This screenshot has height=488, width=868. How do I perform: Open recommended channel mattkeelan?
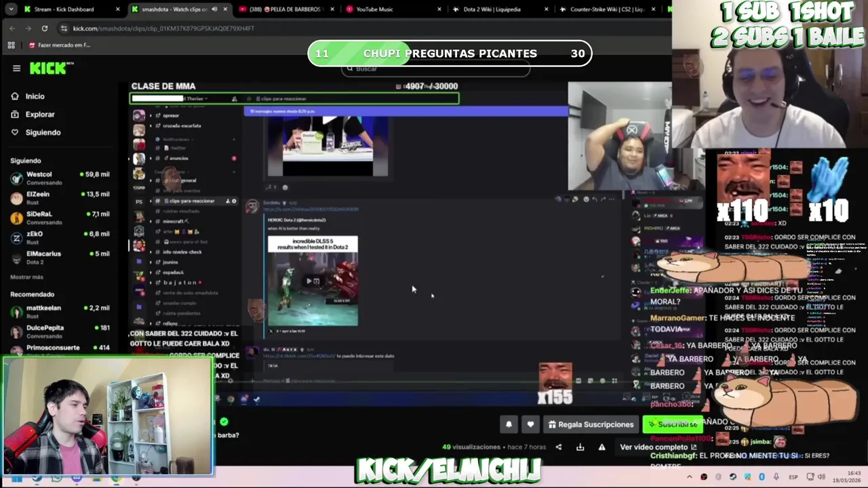(x=60, y=312)
